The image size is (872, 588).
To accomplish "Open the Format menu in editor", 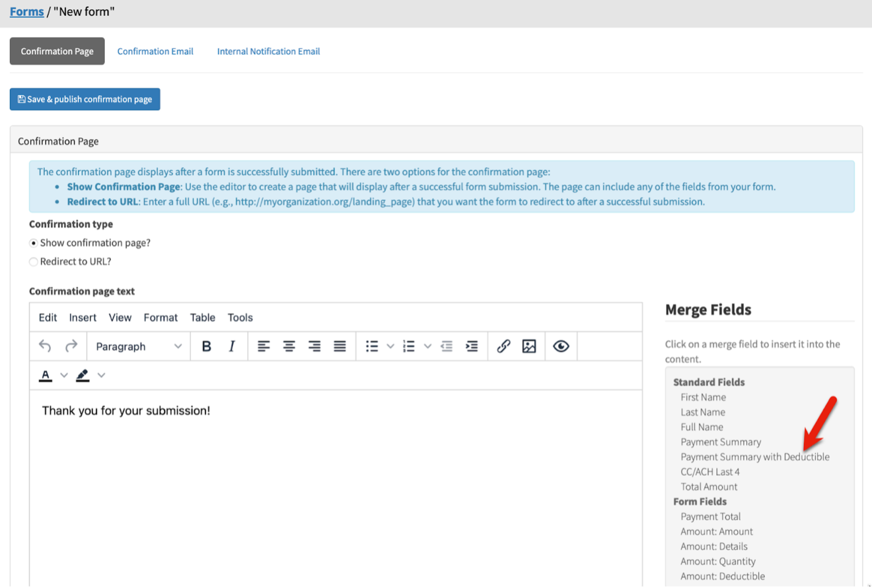I will (160, 317).
